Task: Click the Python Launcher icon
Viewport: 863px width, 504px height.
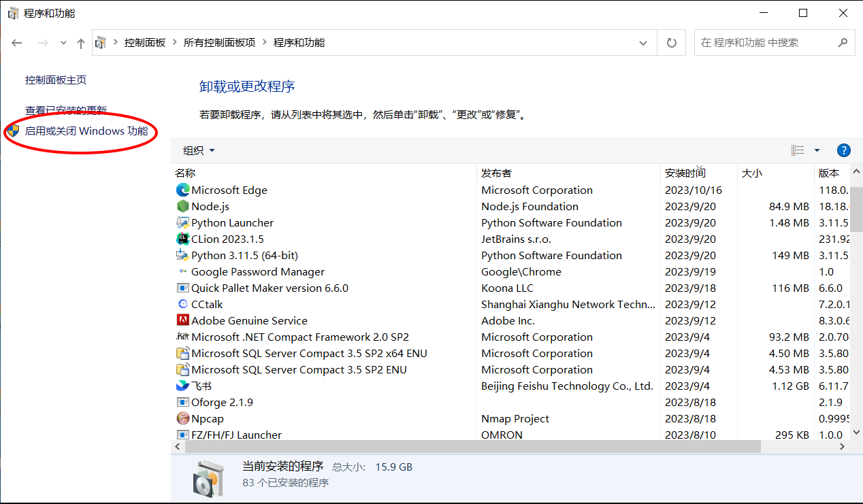Action: [x=182, y=223]
